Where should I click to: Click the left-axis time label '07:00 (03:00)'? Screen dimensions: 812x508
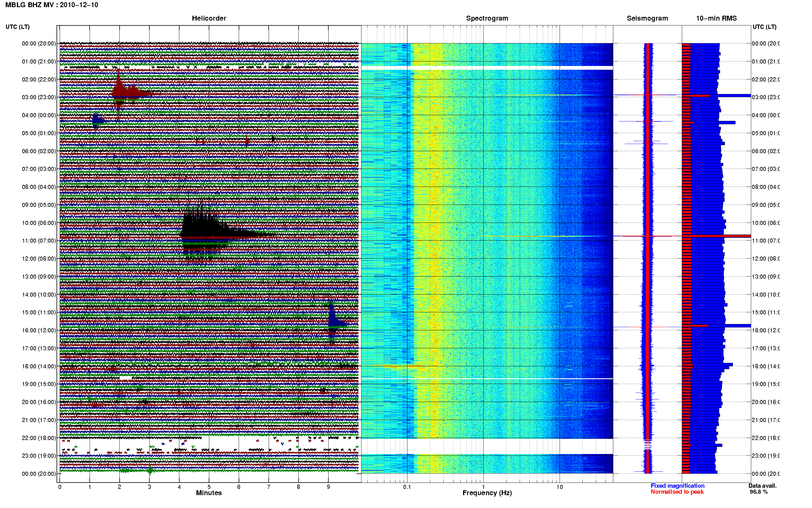point(39,169)
